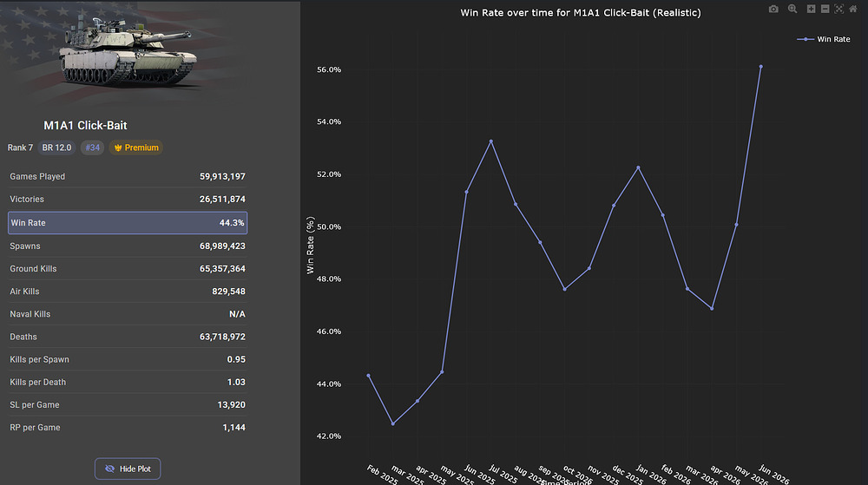Viewport: 868px width, 485px height.
Task: Hide the plot panel
Action: click(128, 469)
